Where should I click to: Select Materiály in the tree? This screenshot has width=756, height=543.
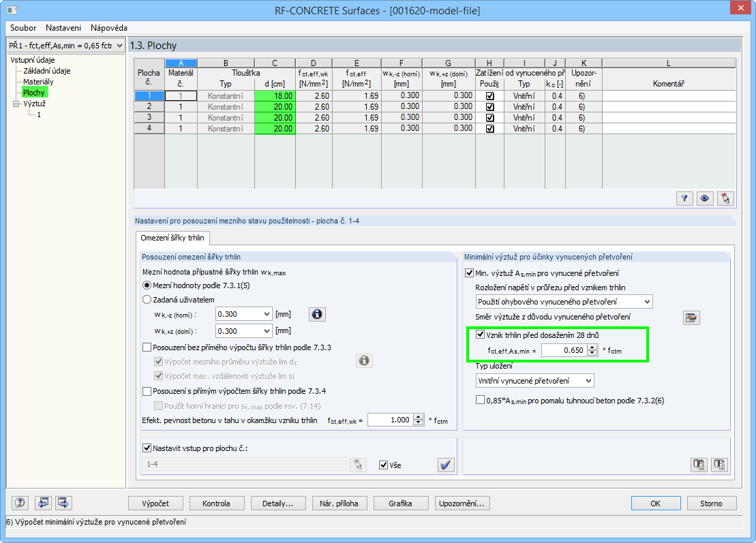[38, 82]
